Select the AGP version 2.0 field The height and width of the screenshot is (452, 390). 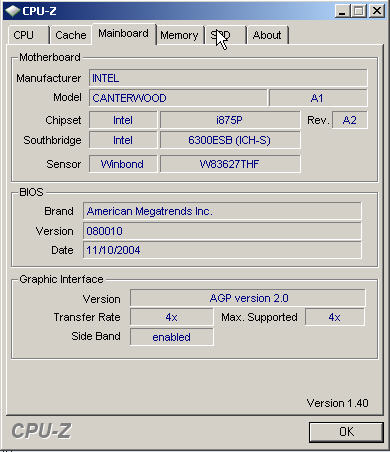pyautogui.click(x=248, y=298)
